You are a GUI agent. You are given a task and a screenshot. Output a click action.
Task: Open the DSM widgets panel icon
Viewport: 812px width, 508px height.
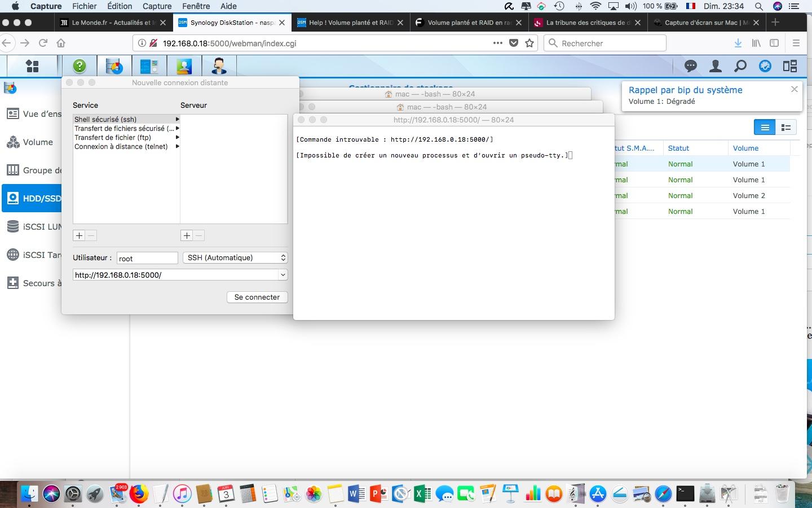click(790, 66)
